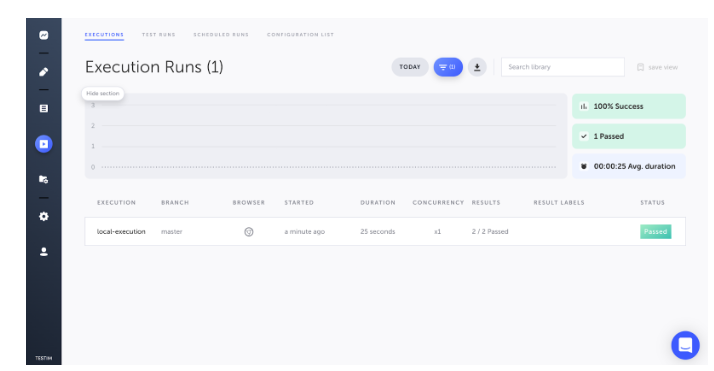Click the RESULTS column header
This screenshot has height=371, width=714.
pyautogui.click(x=486, y=203)
